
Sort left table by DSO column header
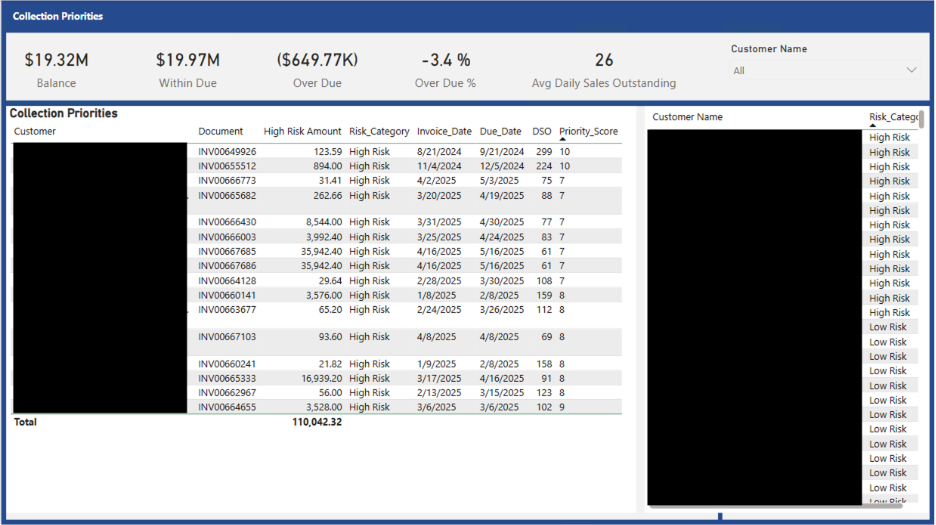pos(541,131)
